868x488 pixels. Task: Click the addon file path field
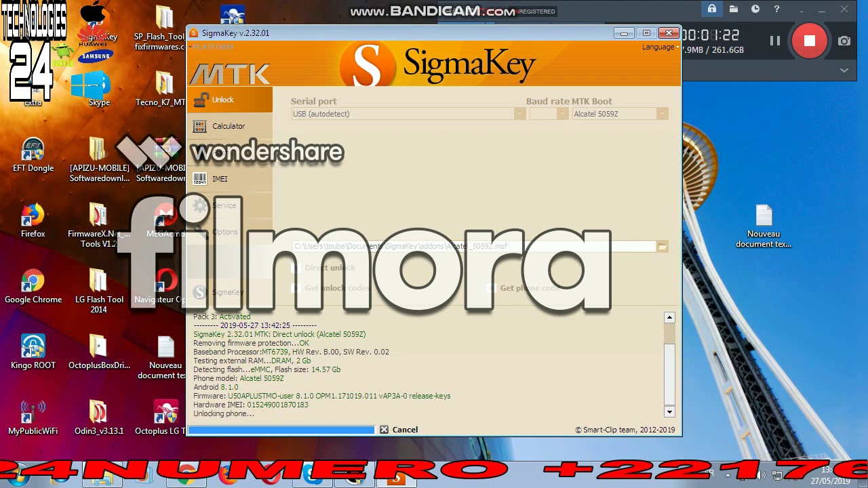474,247
